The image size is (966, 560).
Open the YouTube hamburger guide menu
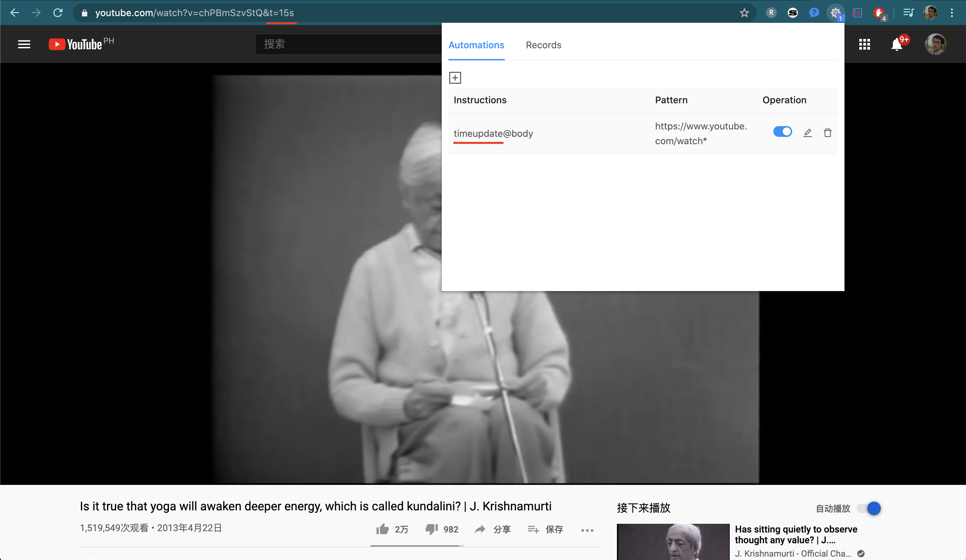24,45
